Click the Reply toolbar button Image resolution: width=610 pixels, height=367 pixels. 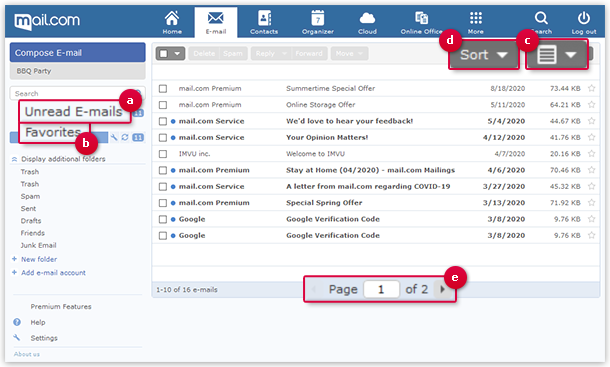coord(265,53)
